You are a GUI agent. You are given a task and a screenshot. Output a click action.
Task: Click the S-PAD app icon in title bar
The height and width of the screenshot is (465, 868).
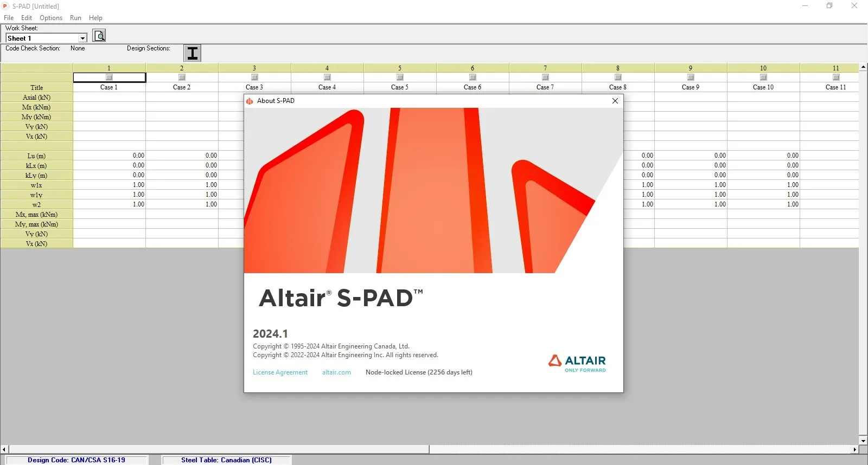coord(6,6)
